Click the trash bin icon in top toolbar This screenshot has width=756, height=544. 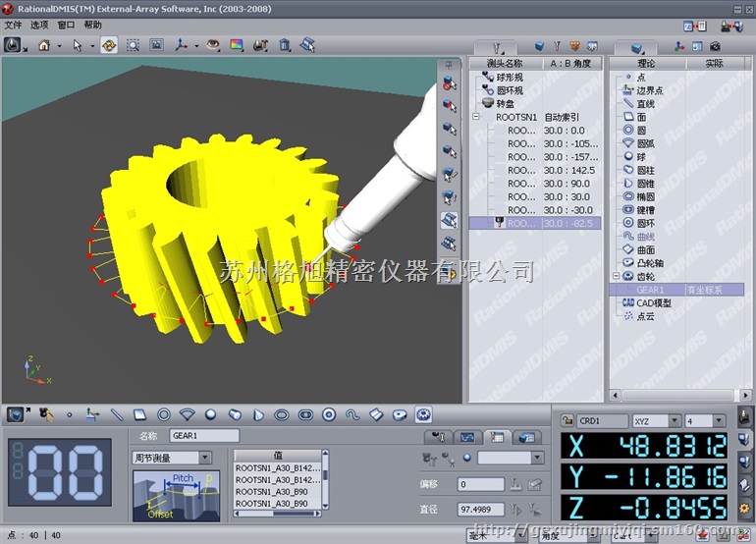[x=285, y=45]
